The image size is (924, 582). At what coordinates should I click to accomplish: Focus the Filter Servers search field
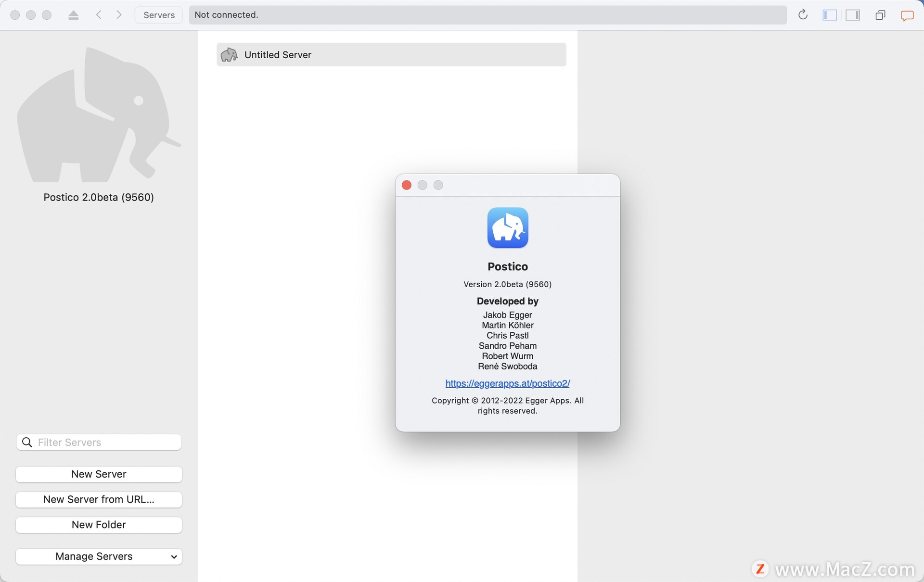tap(106, 443)
